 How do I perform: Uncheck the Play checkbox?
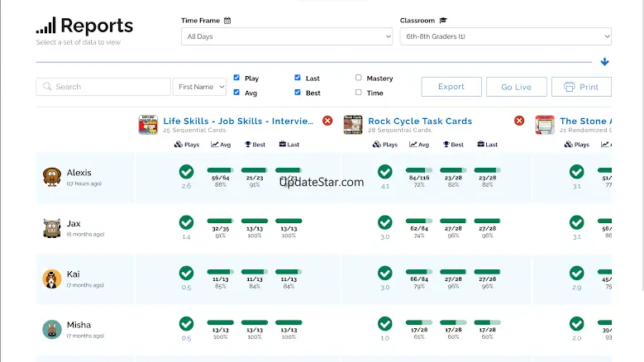[237, 79]
